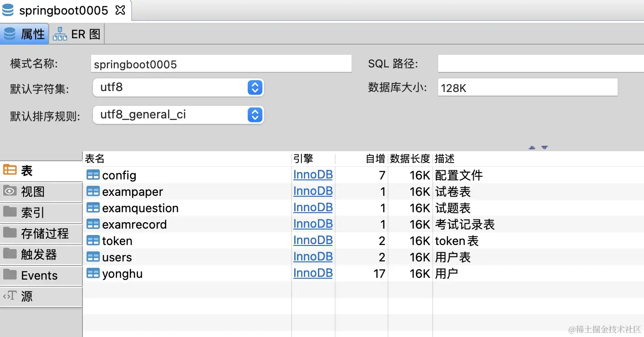Click the upward sort arrow above the table list

(532, 148)
